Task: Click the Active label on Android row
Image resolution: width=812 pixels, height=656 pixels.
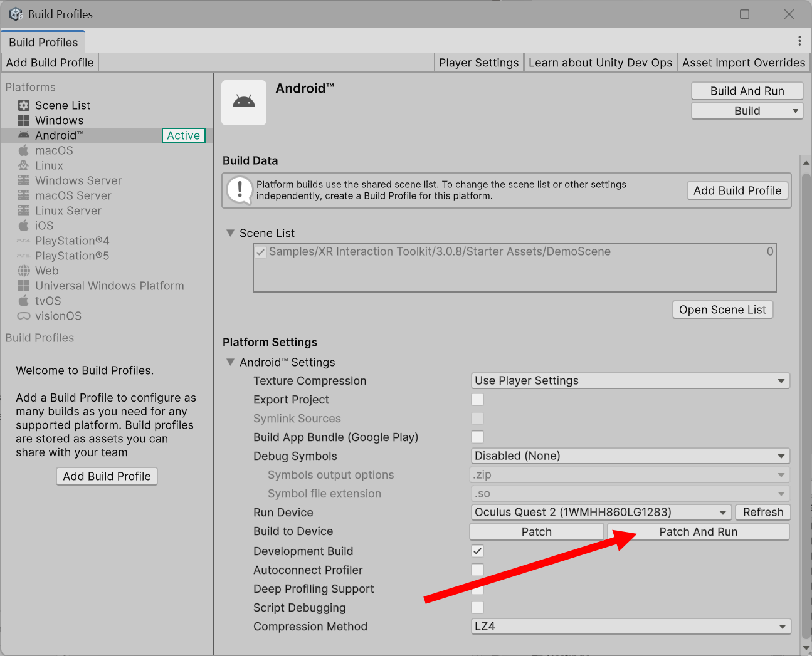Action: tap(184, 135)
